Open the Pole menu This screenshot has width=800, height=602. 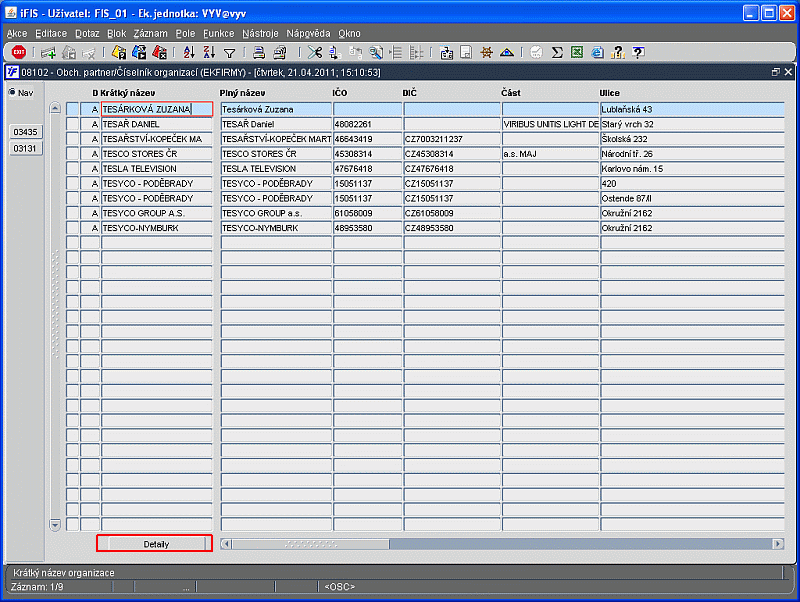(185, 34)
